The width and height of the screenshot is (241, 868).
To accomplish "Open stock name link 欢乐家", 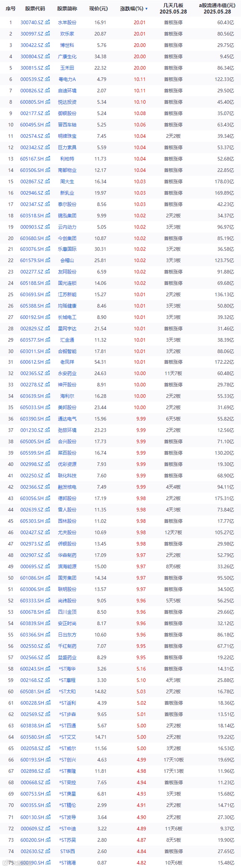I will coord(67,34).
